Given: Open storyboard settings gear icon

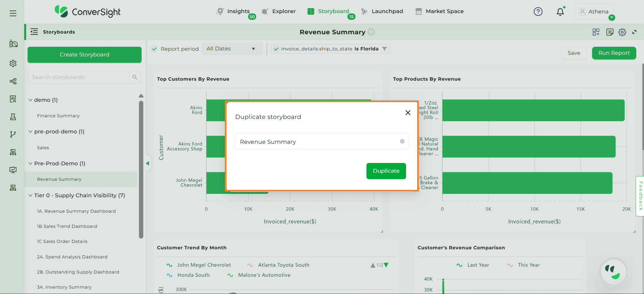Looking at the screenshot, I should click(x=622, y=32).
